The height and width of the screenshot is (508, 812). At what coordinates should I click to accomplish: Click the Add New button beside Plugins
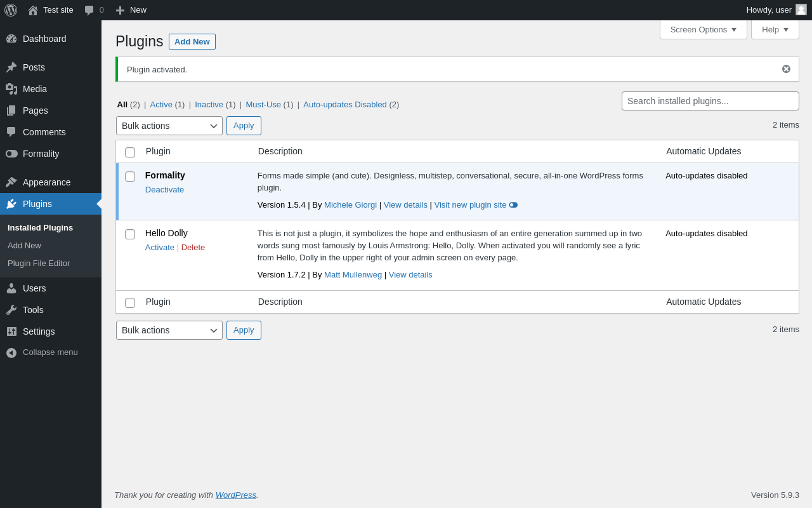tap(192, 42)
